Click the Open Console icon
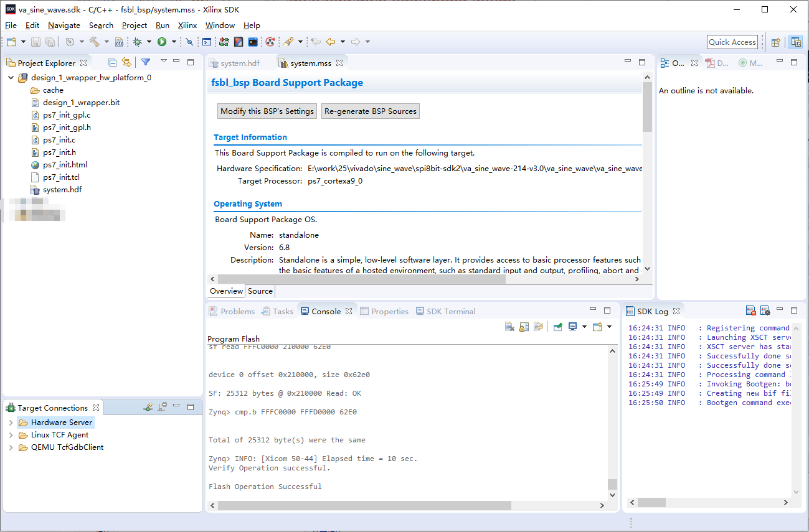This screenshot has height=532, width=809. (x=597, y=327)
